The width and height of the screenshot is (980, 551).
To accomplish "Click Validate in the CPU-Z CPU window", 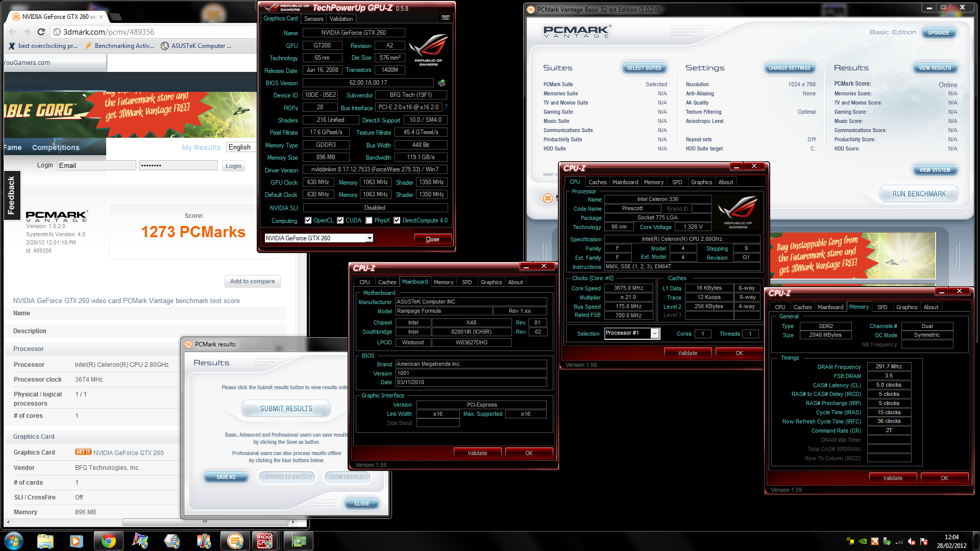I will pyautogui.click(x=688, y=353).
